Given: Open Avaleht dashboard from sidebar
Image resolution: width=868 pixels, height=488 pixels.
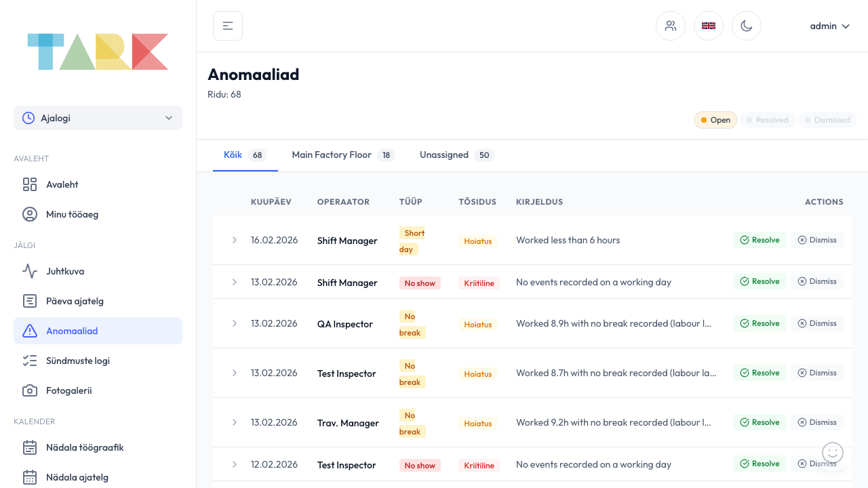Looking at the screenshot, I should pos(62,184).
